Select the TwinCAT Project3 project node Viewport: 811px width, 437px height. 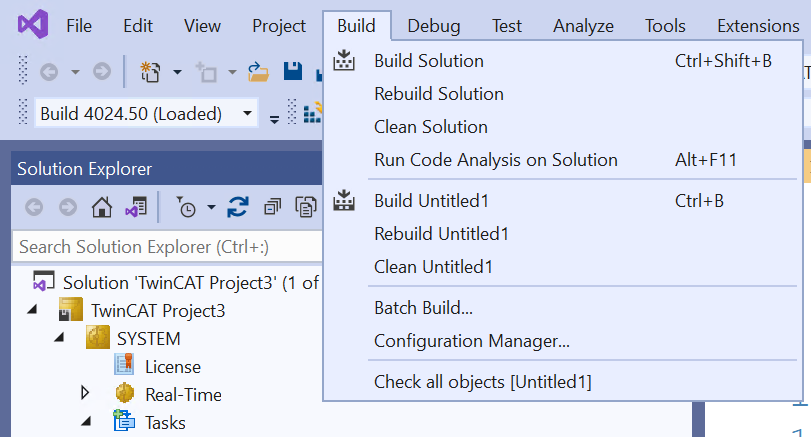point(158,311)
